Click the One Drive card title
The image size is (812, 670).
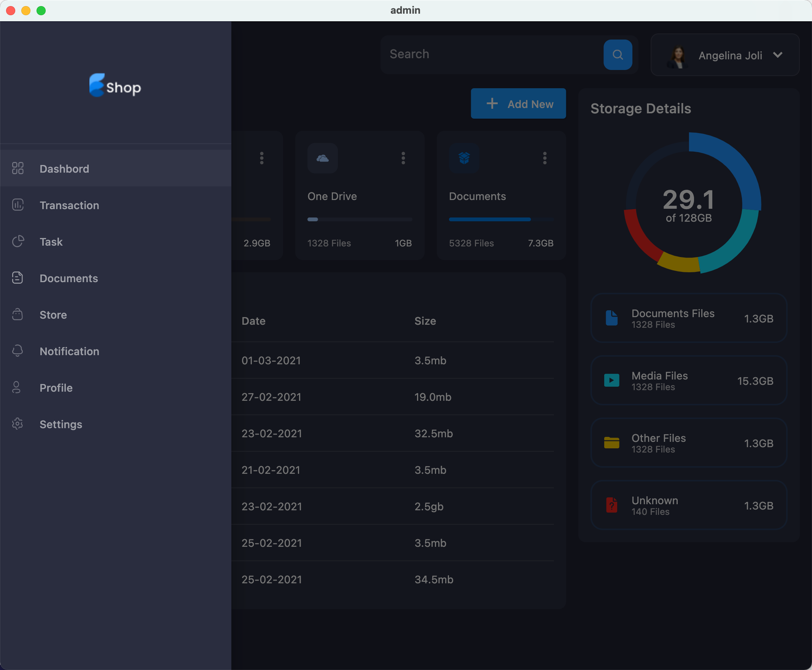332,196
